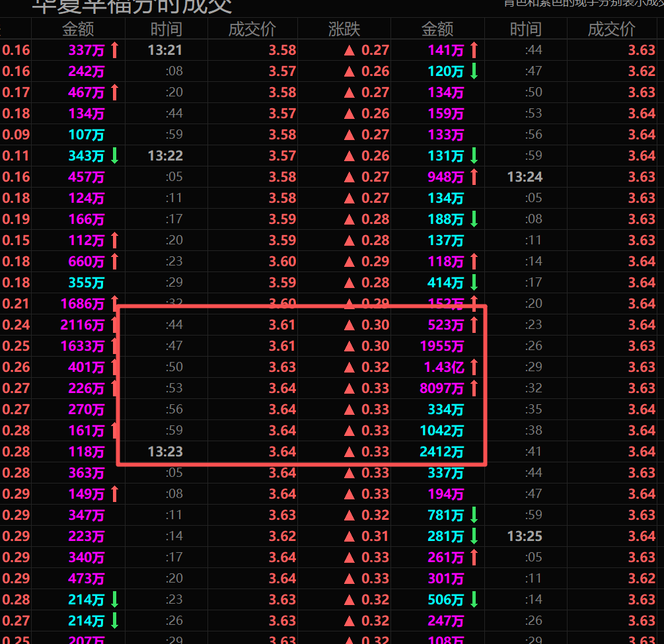
Task: Click the green down arrow beside 506万
Action: [474, 600]
